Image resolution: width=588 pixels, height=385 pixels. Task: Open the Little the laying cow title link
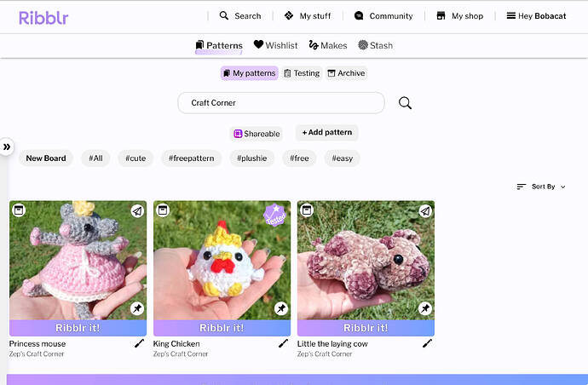pyautogui.click(x=332, y=344)
